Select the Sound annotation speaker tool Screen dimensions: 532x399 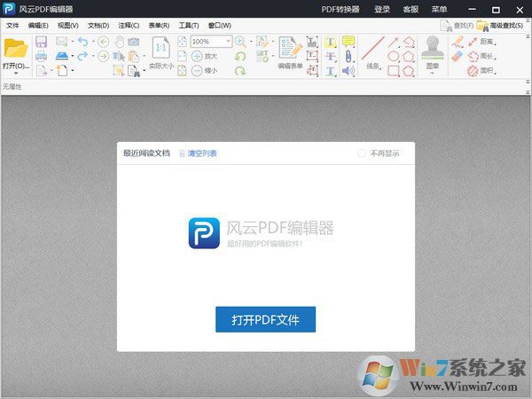pyautogui.click(x=348, y=71)
